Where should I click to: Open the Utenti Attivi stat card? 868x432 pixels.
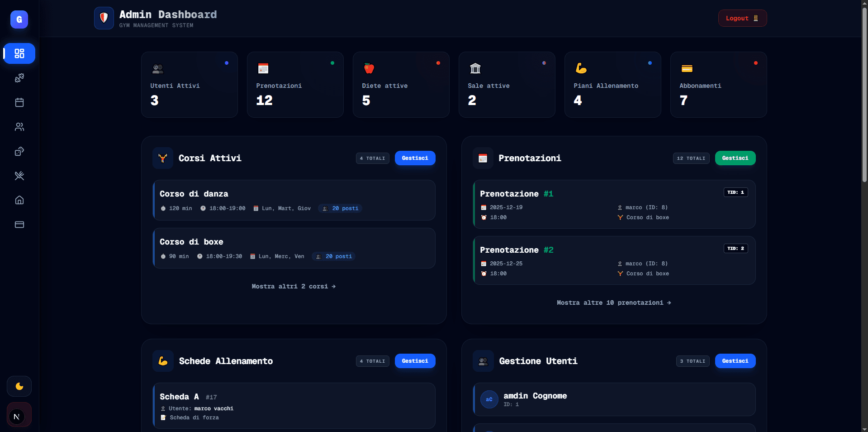tap(190, 85)
